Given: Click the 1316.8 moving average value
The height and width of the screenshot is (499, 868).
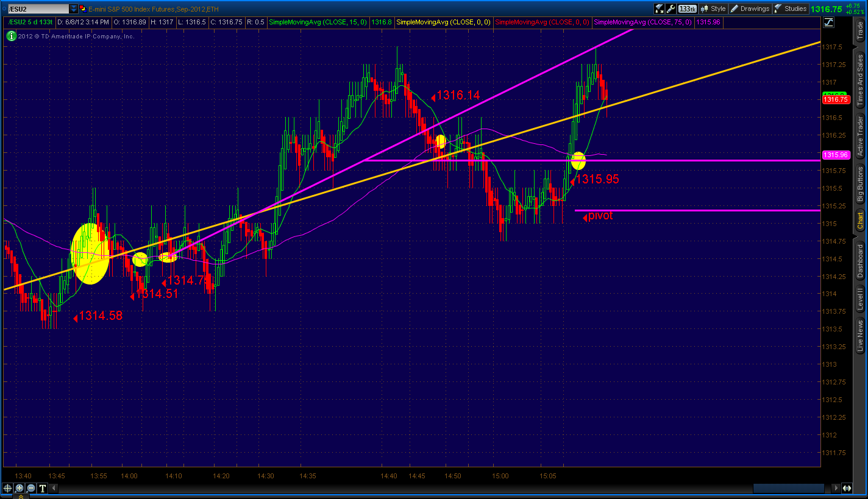Looking at the screenshot, I should click(381, 23).
